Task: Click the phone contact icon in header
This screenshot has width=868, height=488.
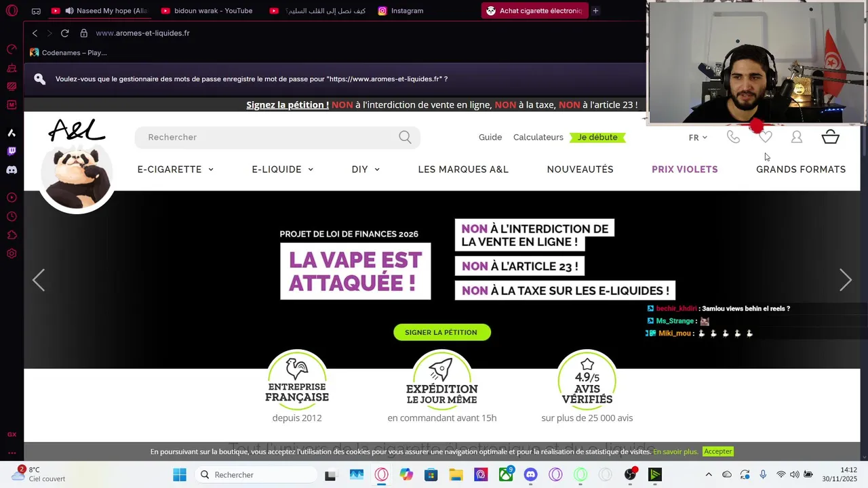Action: point(733,137)
